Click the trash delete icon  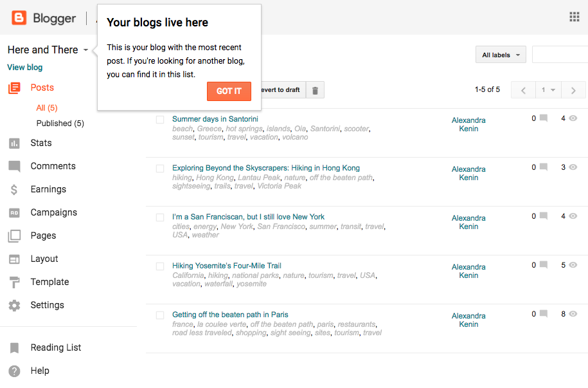tap(315, 90)
